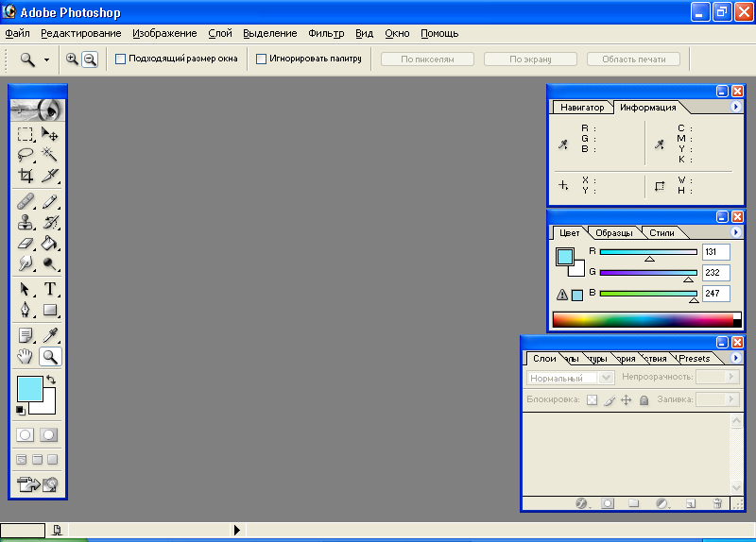Switch to Quick Mask mode
This screenshot has width=756, height=542.
49,435
